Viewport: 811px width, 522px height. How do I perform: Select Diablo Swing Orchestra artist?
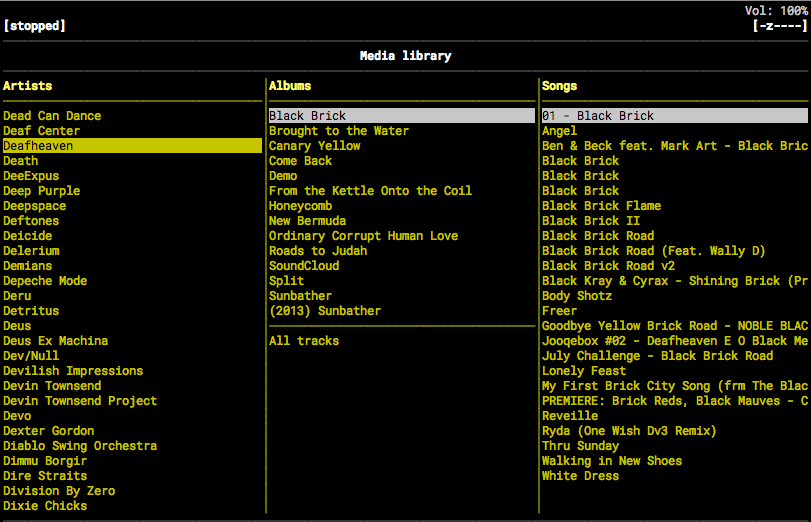pos(80,446)
